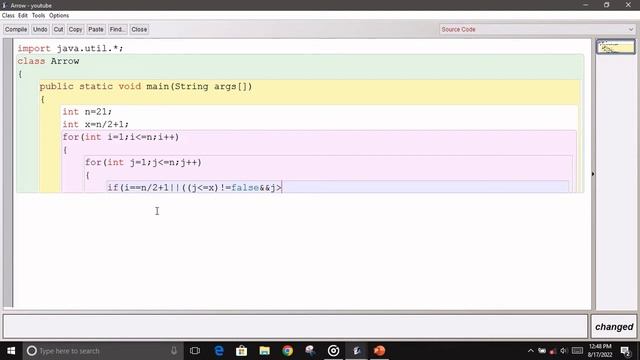Open the Options menu
The width and height of the screenshot is (640, 360).
tap(59, 16)
